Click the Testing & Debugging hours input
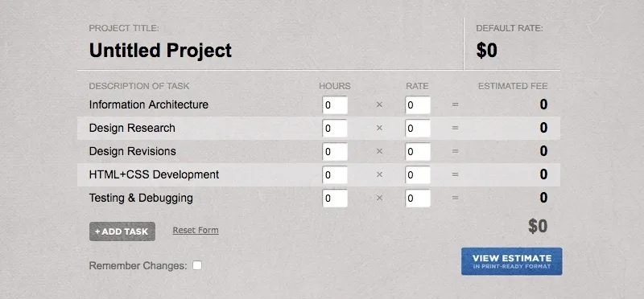 tap(335, 199)
